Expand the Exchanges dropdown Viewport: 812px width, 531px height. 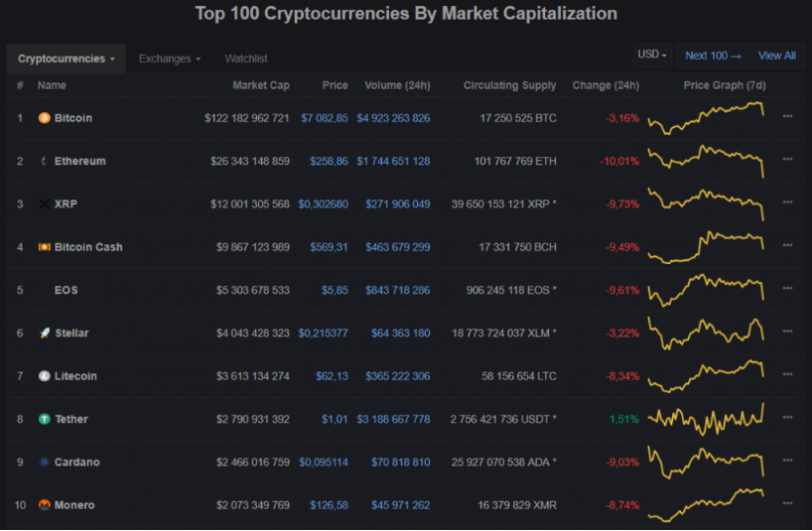[x=170, y=59]
